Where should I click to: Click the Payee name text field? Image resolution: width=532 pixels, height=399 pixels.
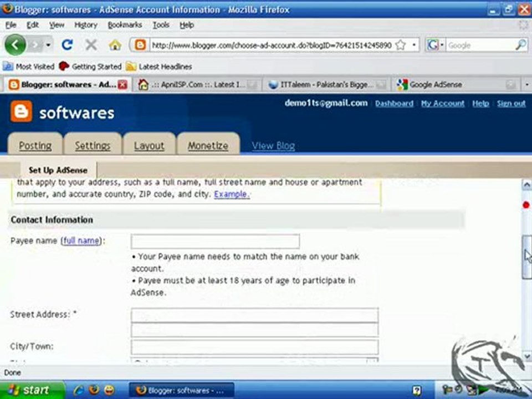point(215,241)
